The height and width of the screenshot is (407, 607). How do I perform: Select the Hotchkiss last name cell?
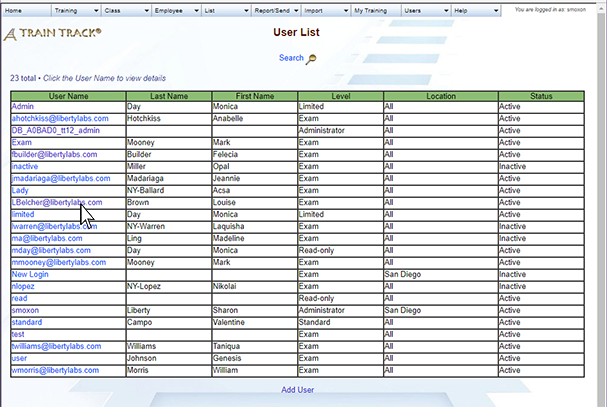169,118
